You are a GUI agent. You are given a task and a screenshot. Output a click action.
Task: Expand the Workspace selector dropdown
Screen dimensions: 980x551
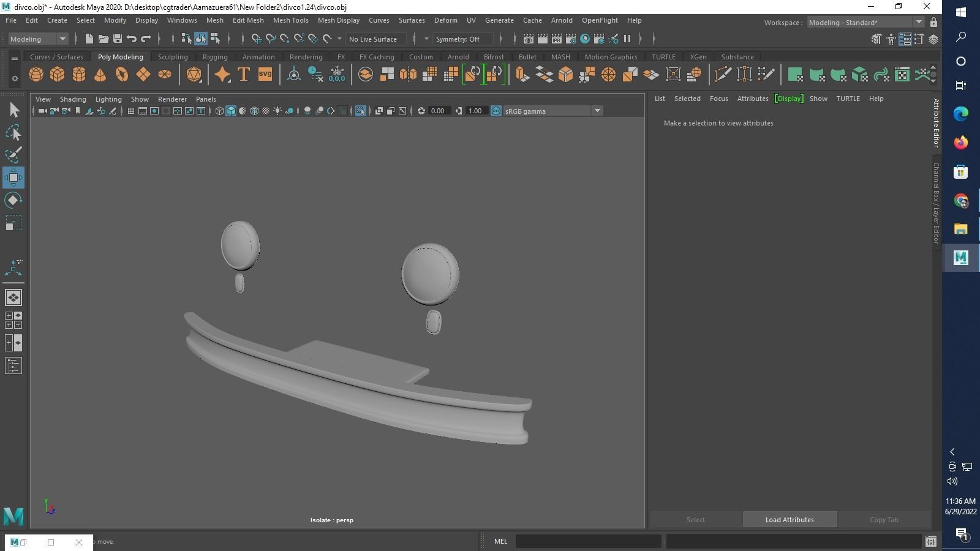919,23
